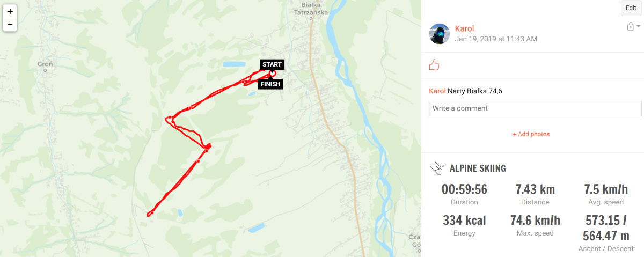Open the privacy lock dropdown
Viewport: 644px width, 257px height.
coord(634,26)
